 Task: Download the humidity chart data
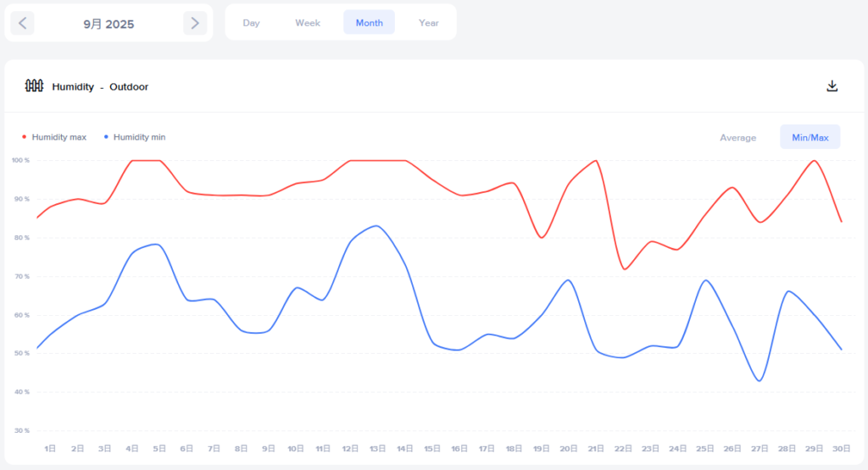(x=832, y=86)
